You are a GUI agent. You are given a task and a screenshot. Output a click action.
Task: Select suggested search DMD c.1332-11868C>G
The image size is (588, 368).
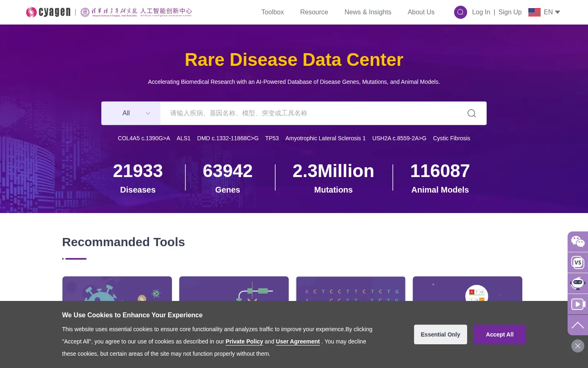(x=228, y=138)
